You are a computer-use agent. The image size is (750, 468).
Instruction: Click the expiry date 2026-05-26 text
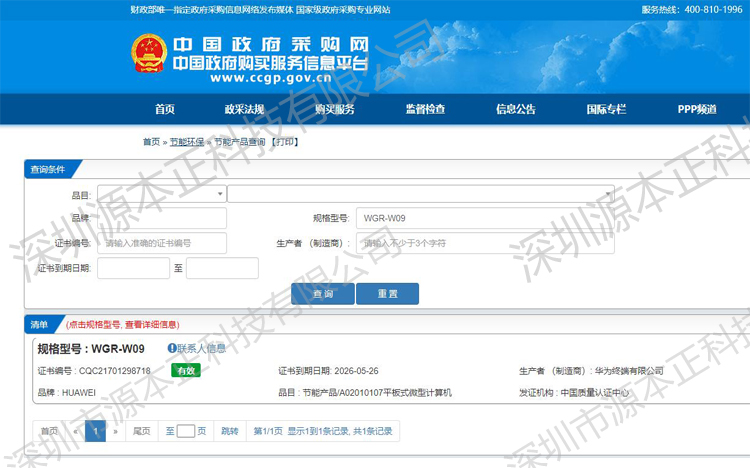(356, 371)
